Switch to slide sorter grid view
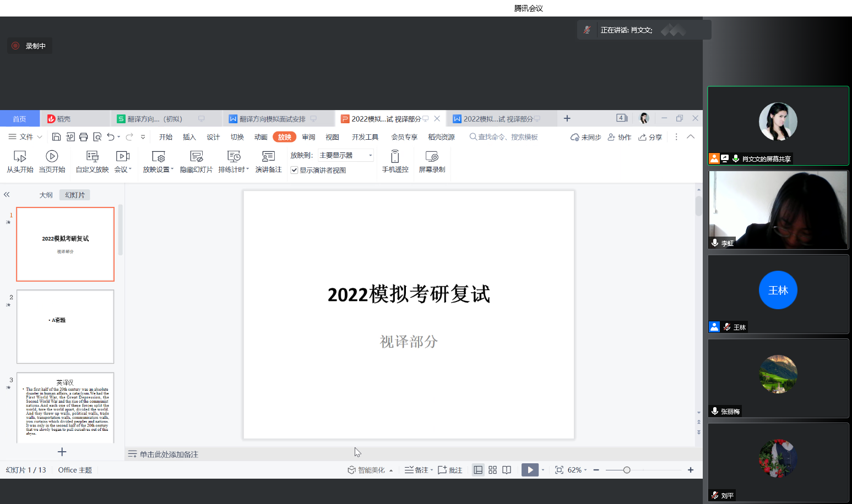Image resolution: width=852 pixels, height=504 pixels. tap(492, 470)
